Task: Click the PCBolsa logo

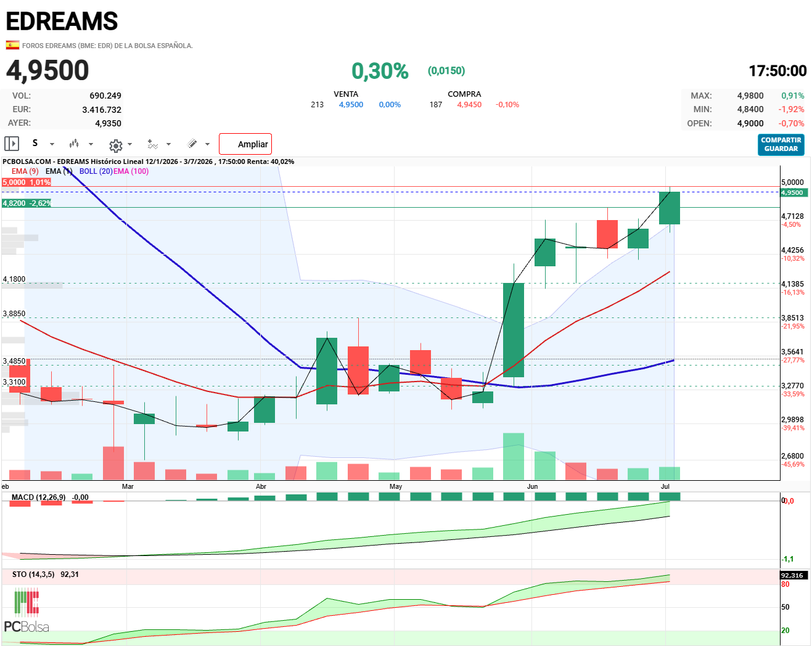Action: coord(27,611)
